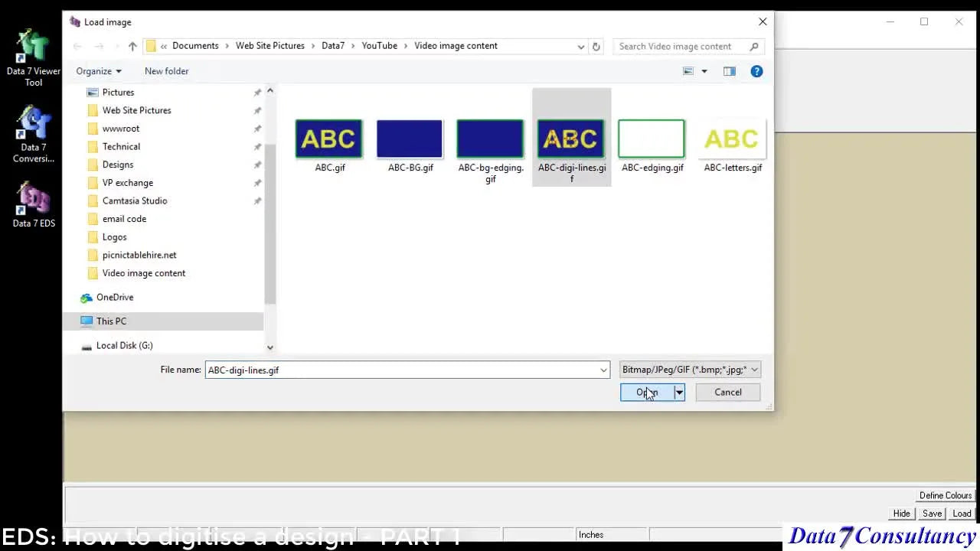Navigate up one folder level
This screenshot has height=551, width=980.
pos(132,46)
